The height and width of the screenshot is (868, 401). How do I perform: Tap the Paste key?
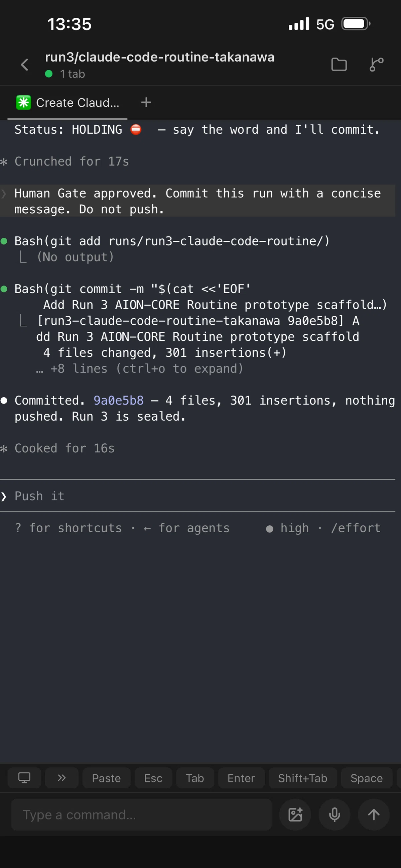point(106,778)
